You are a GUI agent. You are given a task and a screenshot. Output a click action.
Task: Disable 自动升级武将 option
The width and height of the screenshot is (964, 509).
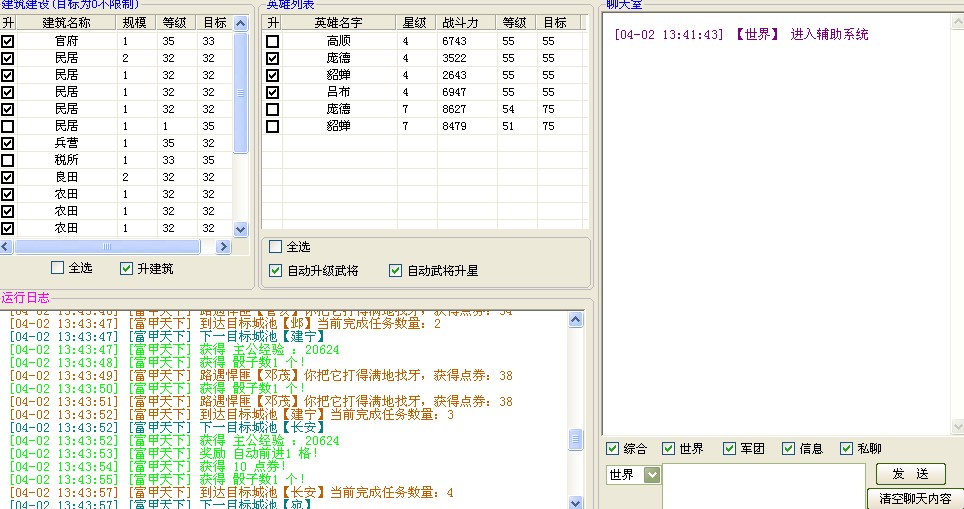276,270
